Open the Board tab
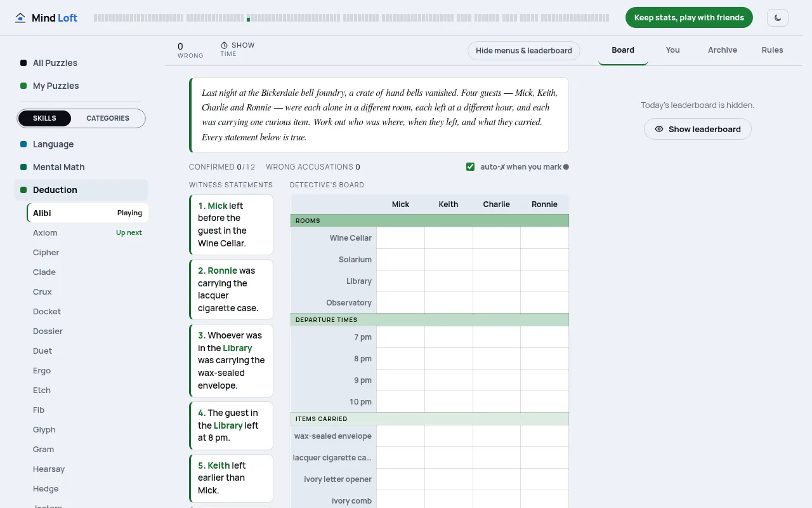 coord(623,50)
